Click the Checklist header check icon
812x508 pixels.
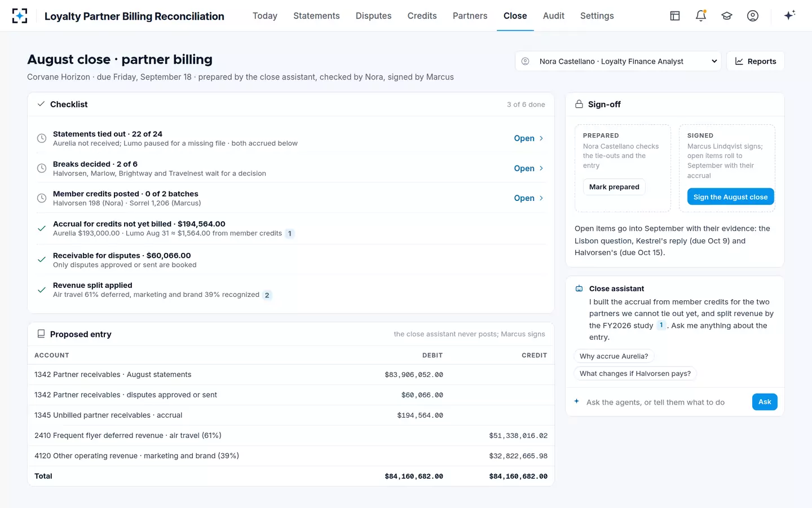41,104
